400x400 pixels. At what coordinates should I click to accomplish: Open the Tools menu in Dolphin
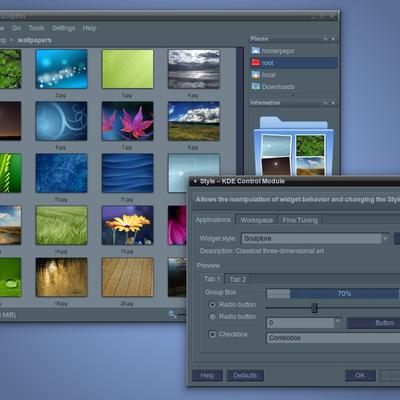(36, 28)
